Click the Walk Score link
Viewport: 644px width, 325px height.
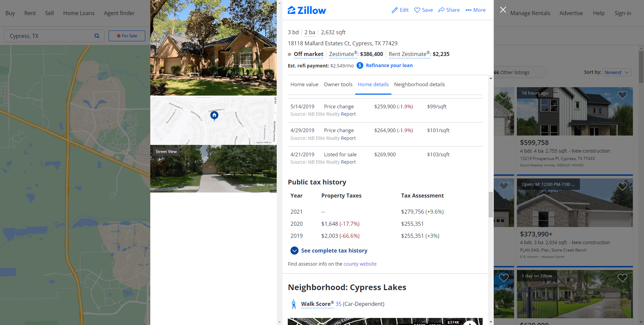(x=317, y=304)
